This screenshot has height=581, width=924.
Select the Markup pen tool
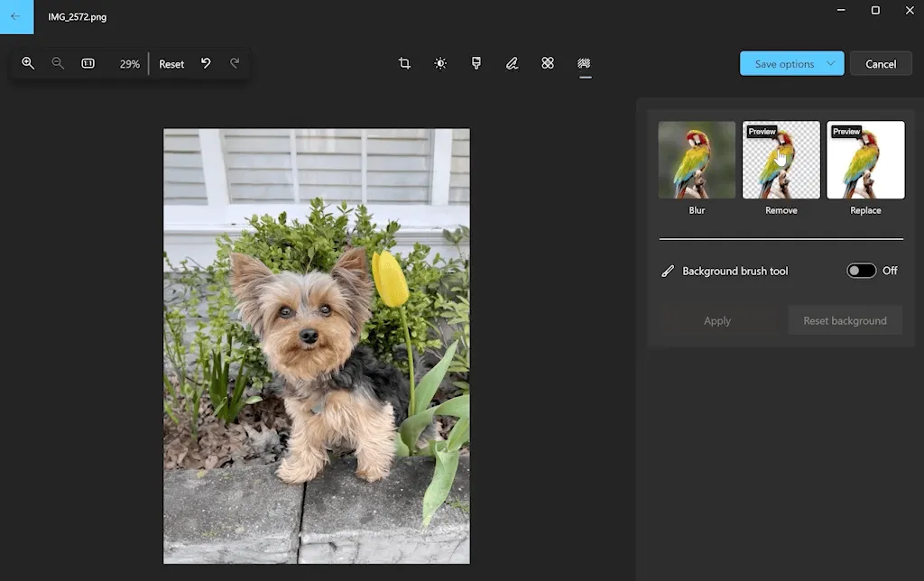pyautogui.click(x=512, y=63)
